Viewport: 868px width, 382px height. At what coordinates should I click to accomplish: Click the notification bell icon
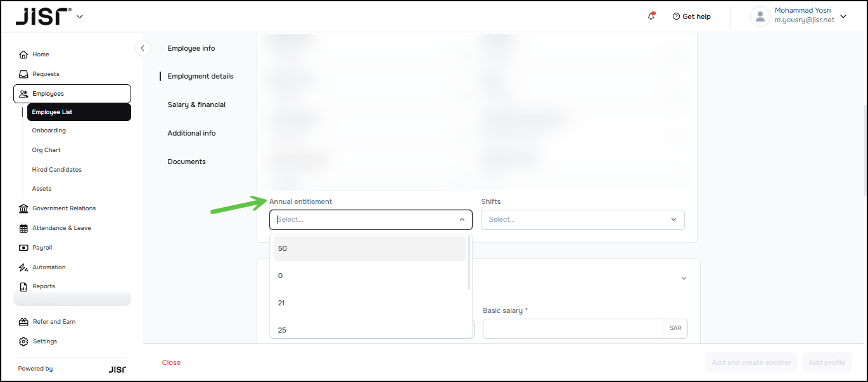(651, 16)
